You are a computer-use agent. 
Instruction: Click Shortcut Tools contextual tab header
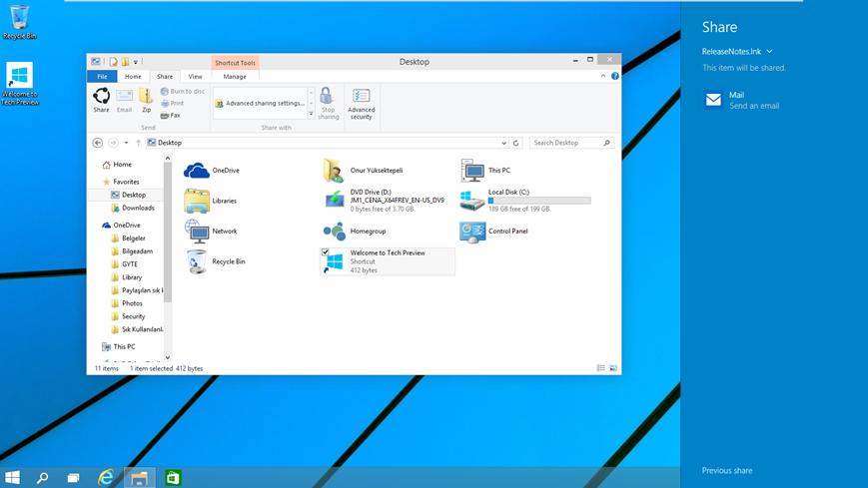(x=235, y=63)
